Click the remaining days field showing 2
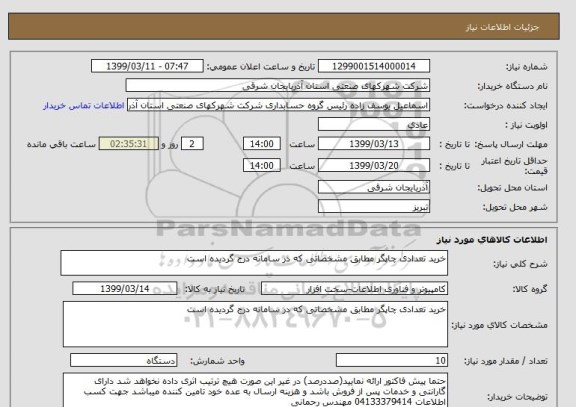Screen dimensions: 576x407 click(192, 144)
